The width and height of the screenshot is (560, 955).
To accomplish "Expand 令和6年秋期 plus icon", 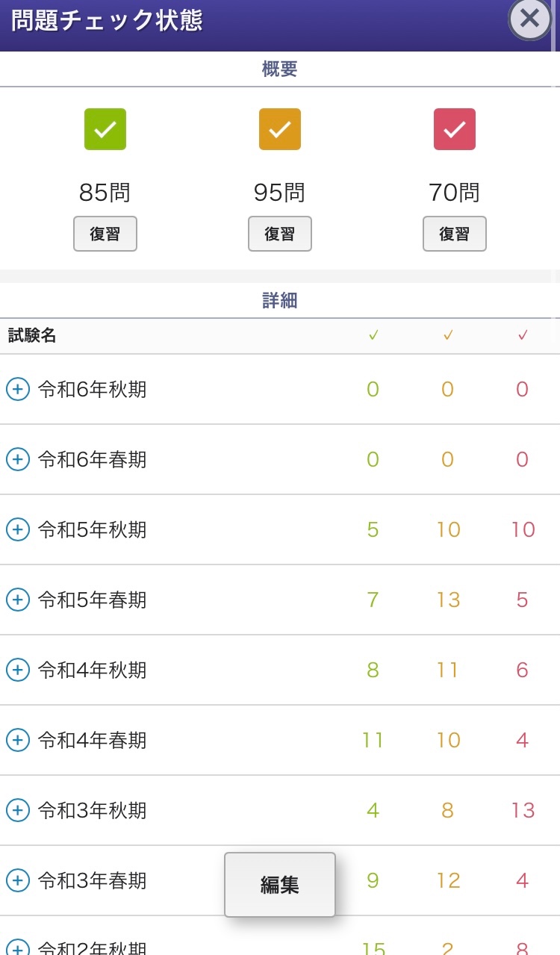I will [x=18, y=389].
